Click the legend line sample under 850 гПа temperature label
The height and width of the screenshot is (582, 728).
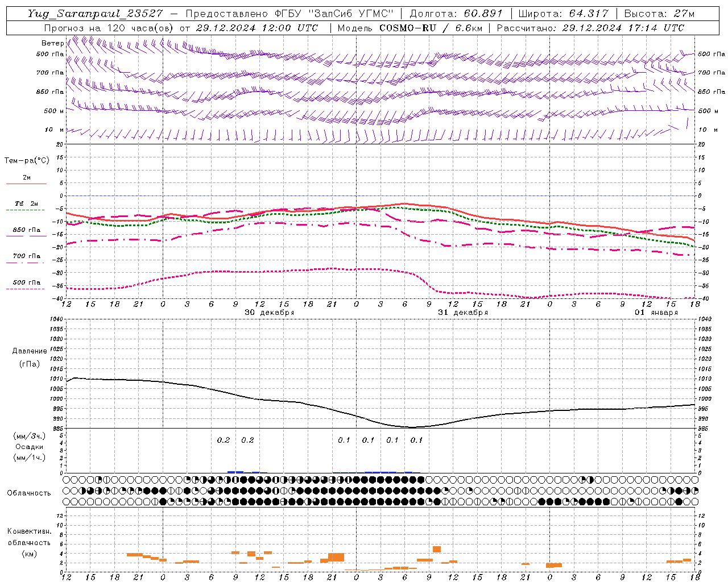coord(26,236)
